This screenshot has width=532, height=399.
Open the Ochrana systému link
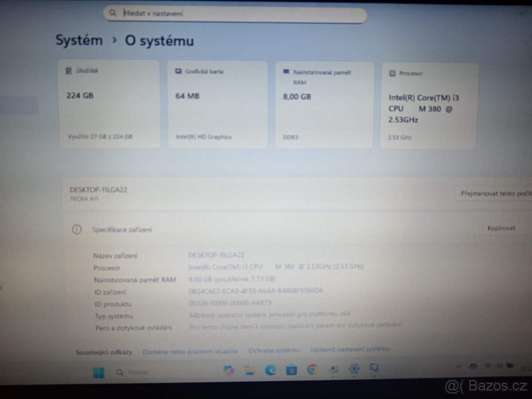tap(274, 349)
